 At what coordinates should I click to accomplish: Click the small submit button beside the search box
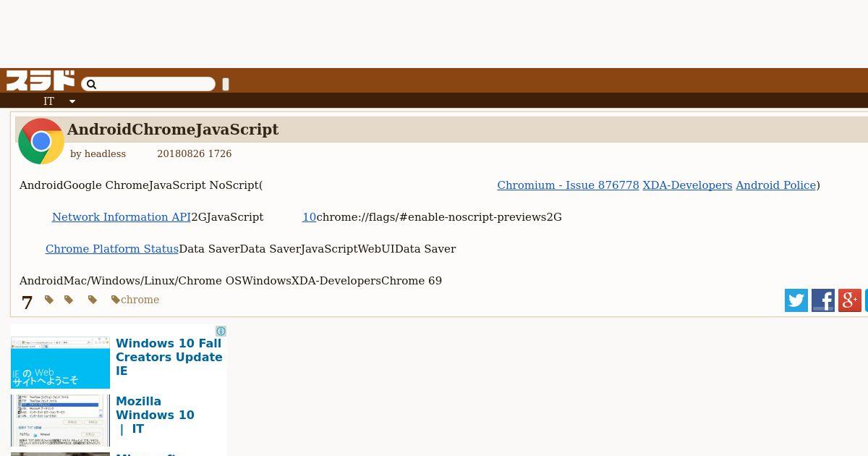(x=226, y=84)
